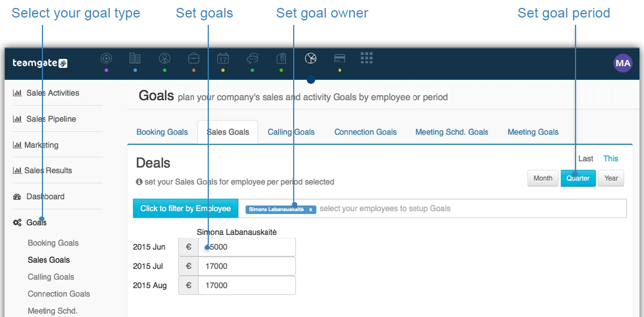This screenshot has width=644, height=317.
Task: Click to filter by Employee button
Action: (x=186, y=208)
